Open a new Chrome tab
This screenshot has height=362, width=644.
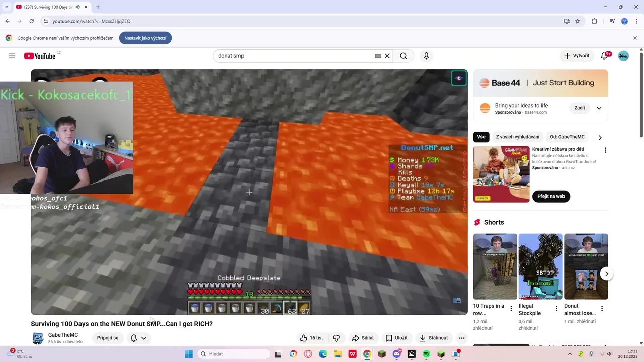[98, 7]
